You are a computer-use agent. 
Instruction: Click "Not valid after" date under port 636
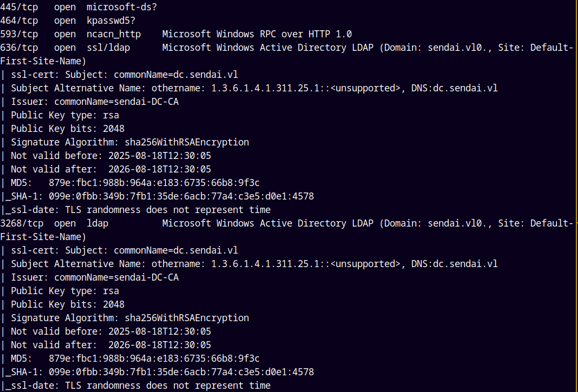pos(160,169)
